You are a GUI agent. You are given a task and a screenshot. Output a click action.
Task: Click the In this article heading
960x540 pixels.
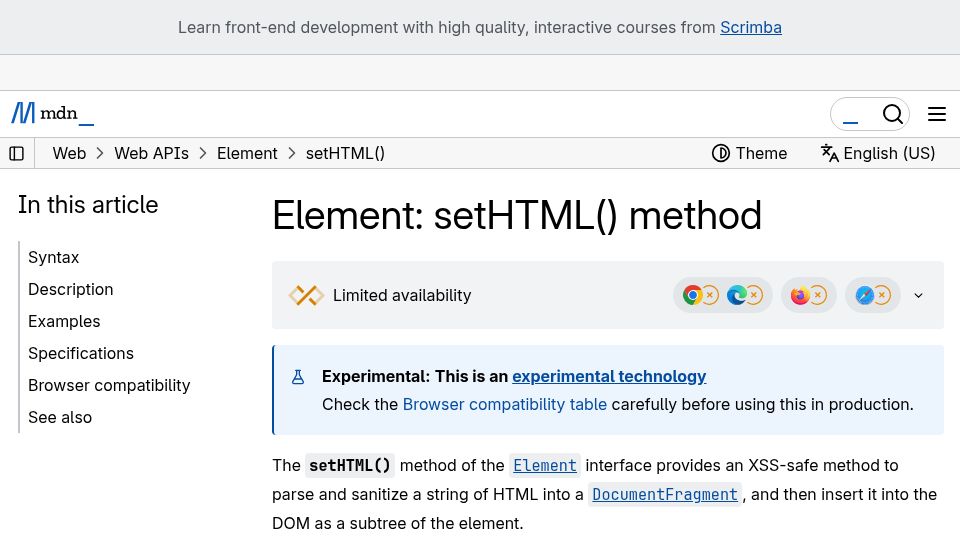click(88, 205)
